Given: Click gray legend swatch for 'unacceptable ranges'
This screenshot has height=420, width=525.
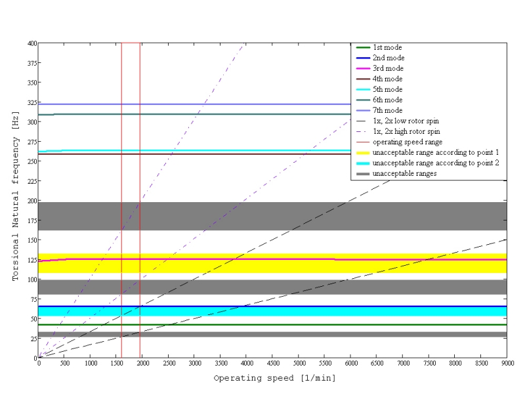Looking at the screenshot, I should (x=362, y=174).
